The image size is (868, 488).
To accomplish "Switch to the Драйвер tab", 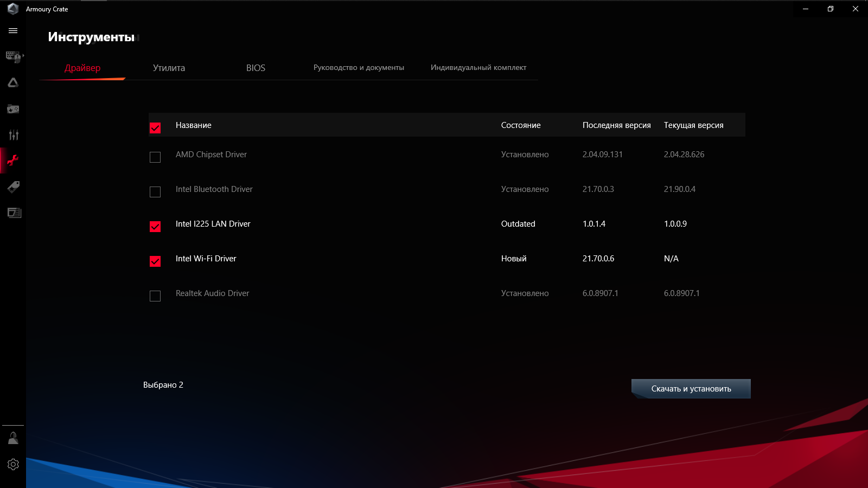I will [82, 68].
